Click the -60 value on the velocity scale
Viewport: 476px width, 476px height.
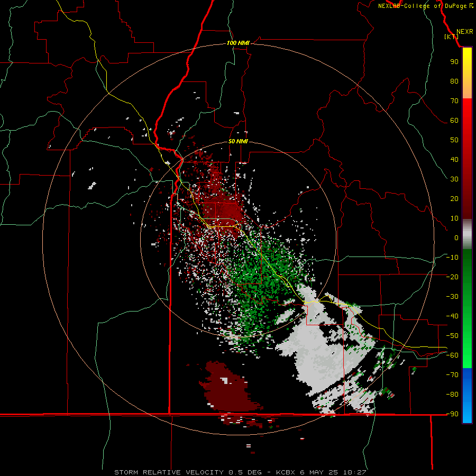pyautogui.click(x=452, y=355)
